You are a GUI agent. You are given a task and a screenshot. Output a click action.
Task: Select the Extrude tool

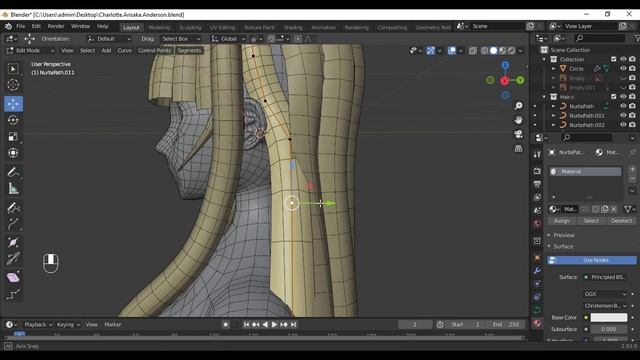coord(13,224)
